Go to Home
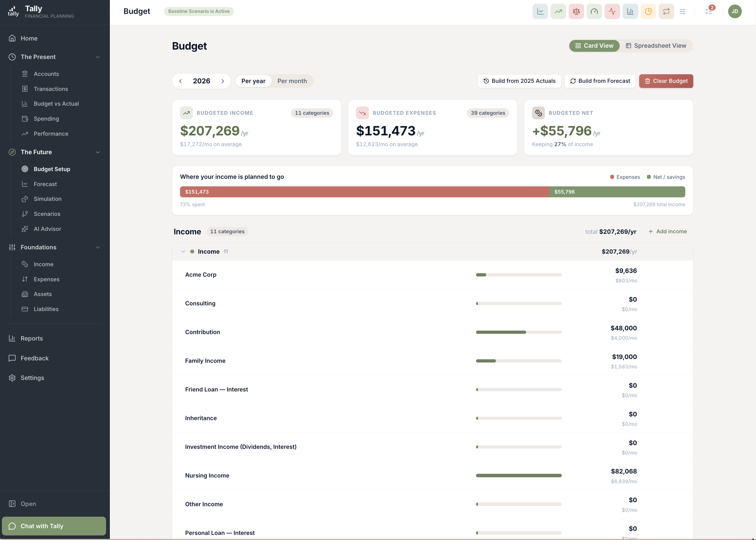 tap(29, 38)
